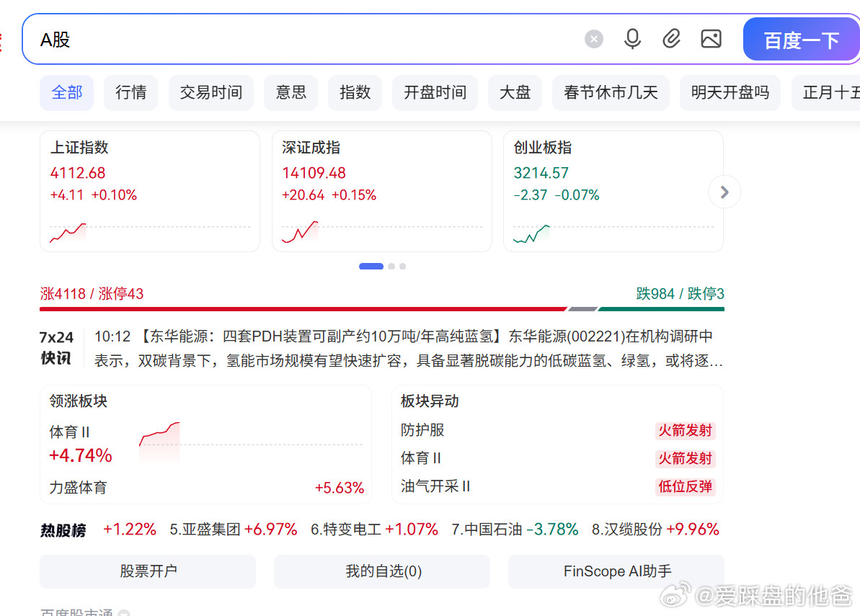Viewport: 860px width, 616px height.
Task: Click the 低位反弹 tag beside 油气开采II
Action: (685, 486)
